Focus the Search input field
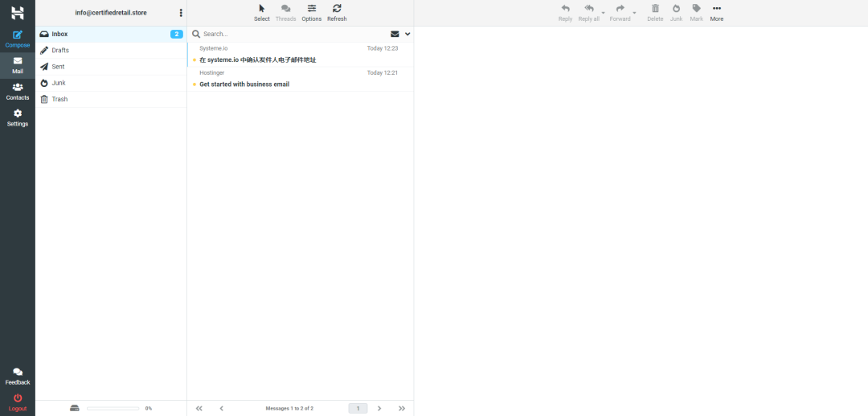The image size is (868, 416). pyautogui.click(x=293, y=34)
